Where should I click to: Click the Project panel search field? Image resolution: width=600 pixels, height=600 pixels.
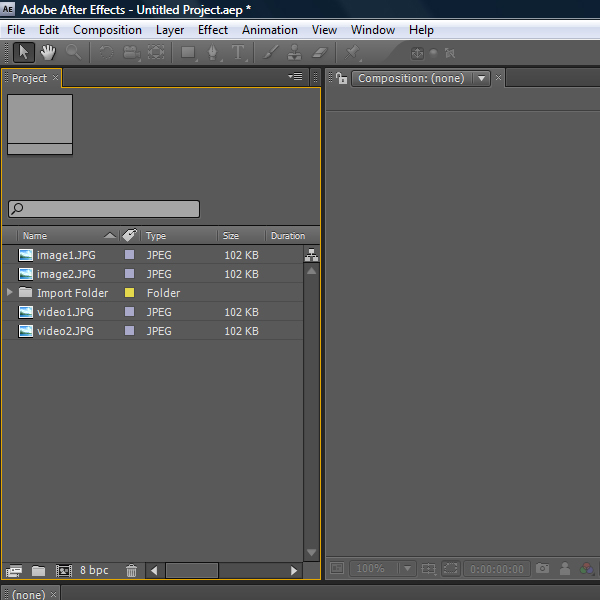(x=104, y=209)
